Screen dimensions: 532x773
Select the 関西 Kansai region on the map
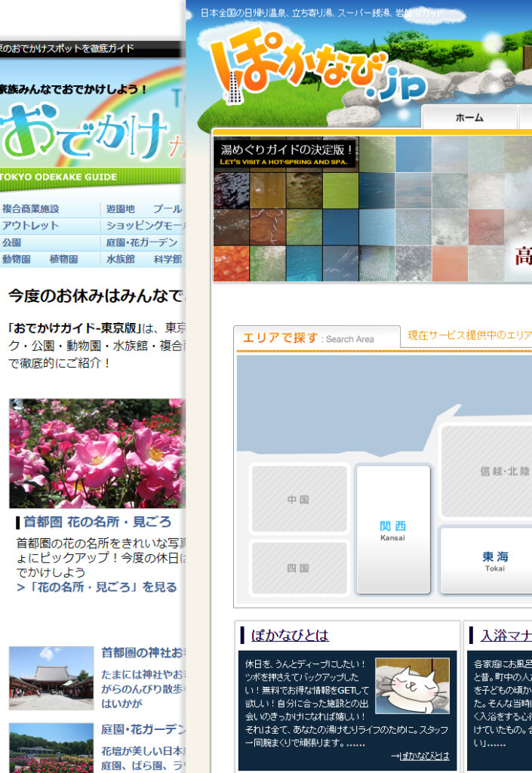392,529
